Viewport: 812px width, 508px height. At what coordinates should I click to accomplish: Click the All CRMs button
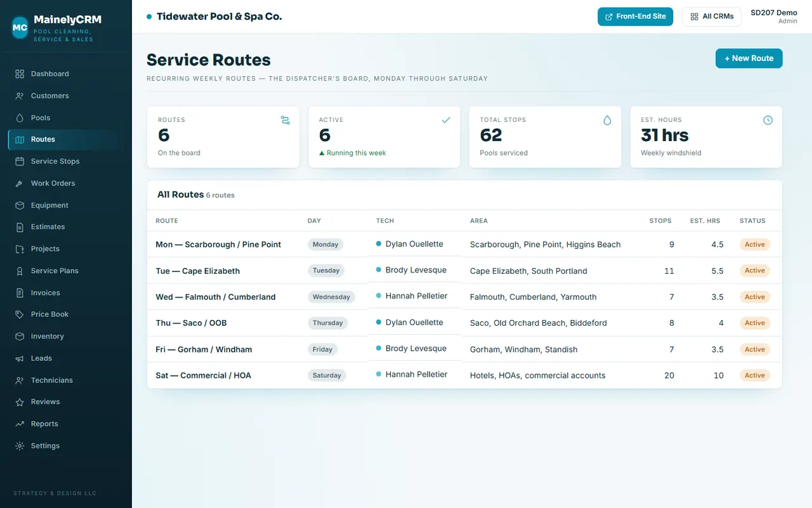pos(712,17)
